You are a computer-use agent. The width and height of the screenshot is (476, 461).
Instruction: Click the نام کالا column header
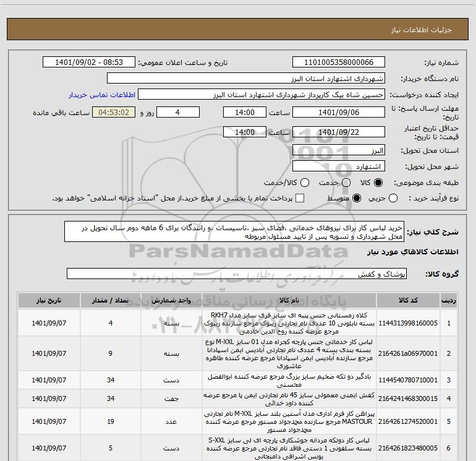(x=289, y=301)
